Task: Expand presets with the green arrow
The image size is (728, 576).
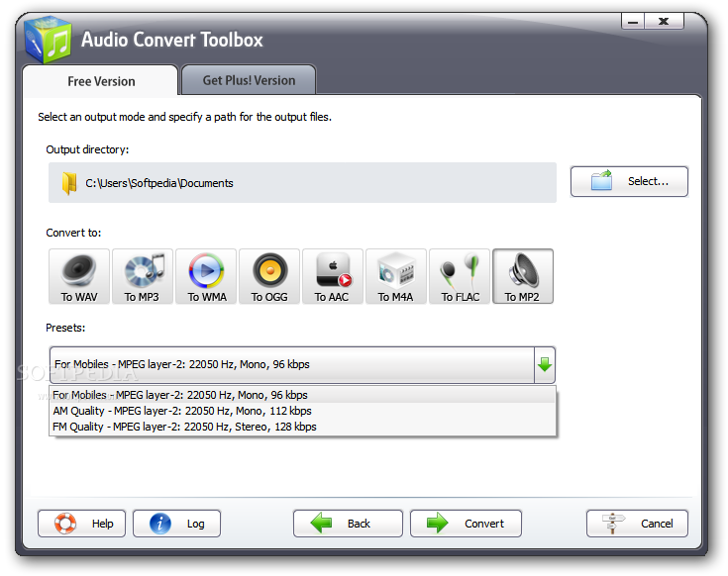Action: click(545, 365)
